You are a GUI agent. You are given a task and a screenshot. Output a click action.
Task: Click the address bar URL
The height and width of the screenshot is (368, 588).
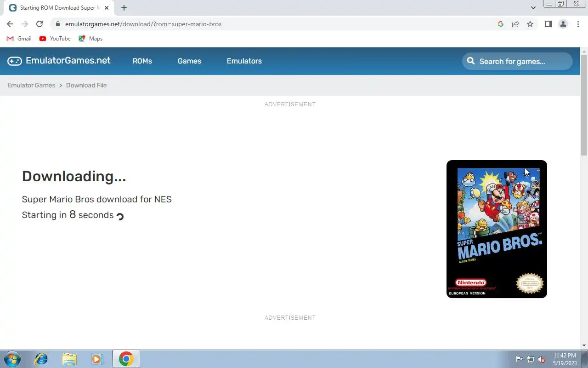[143, 24]
